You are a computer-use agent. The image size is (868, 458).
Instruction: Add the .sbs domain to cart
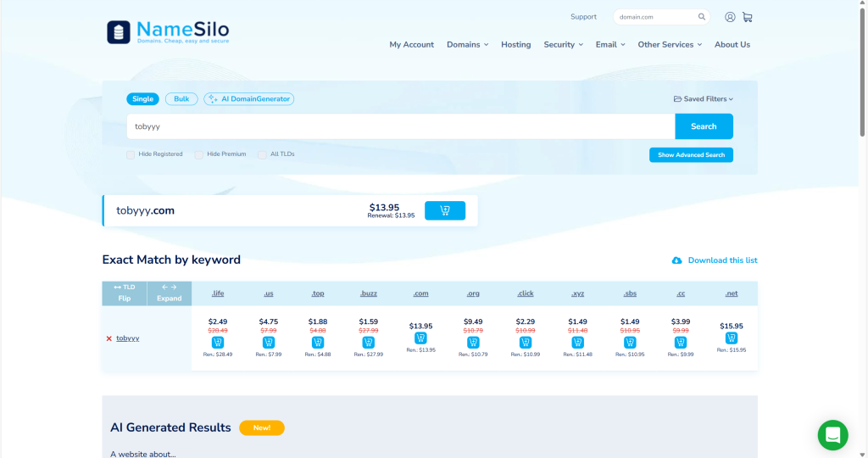tap(630, 343)
